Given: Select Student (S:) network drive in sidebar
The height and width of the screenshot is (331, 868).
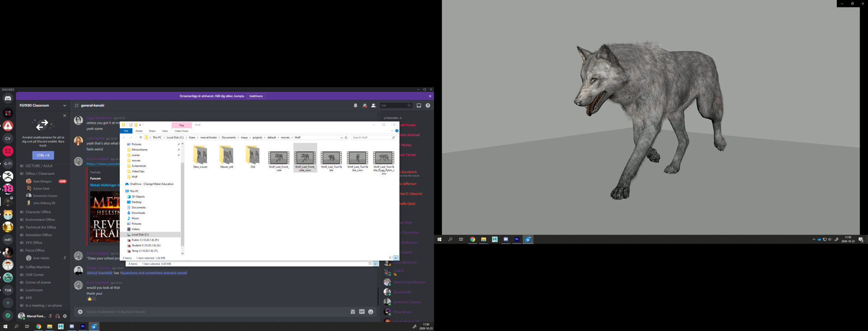Looking at the screenshot, I should click(x=146, y=245).
